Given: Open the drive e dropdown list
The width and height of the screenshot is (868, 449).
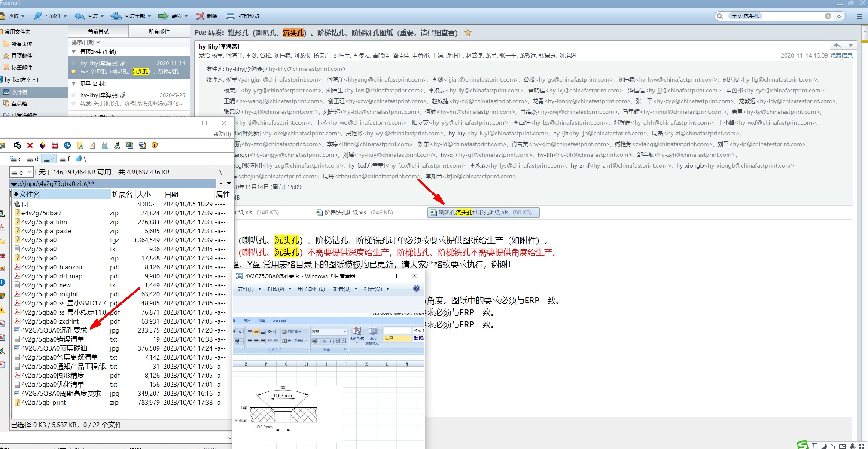Looking at the screenshot, I should (29, 172).
